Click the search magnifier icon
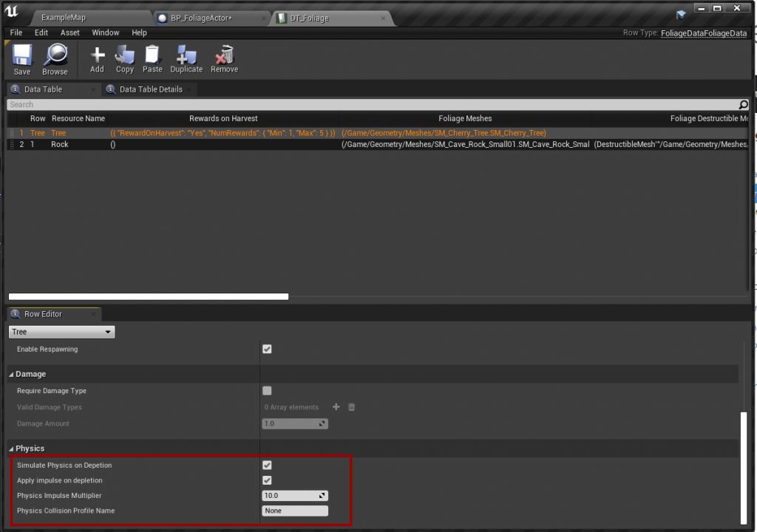 point(743,105)
